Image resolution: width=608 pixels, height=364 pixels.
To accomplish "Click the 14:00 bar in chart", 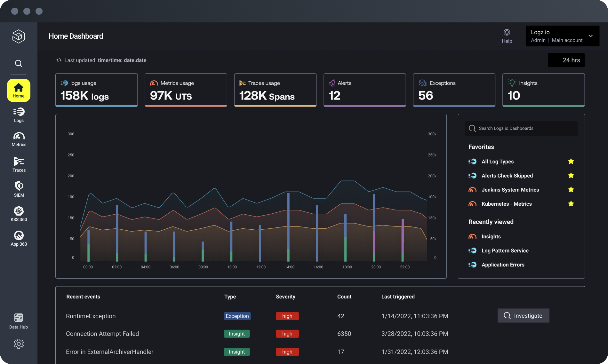I will click(x=288, y=227).
